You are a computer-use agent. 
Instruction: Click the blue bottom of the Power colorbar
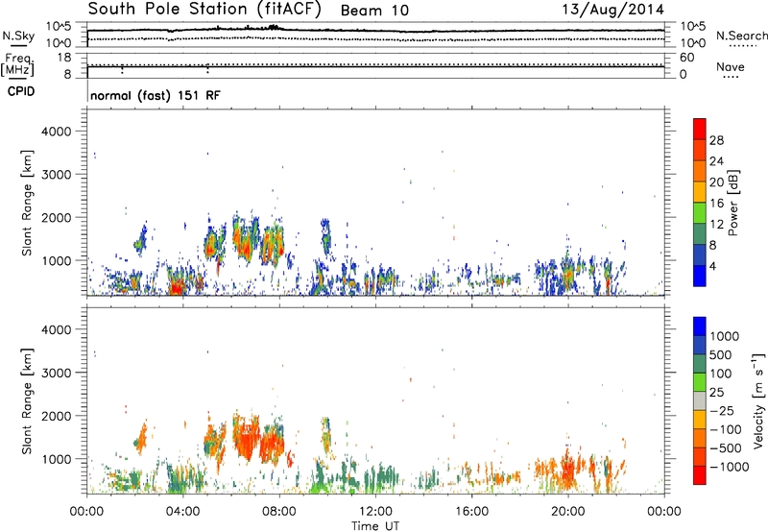700,276
